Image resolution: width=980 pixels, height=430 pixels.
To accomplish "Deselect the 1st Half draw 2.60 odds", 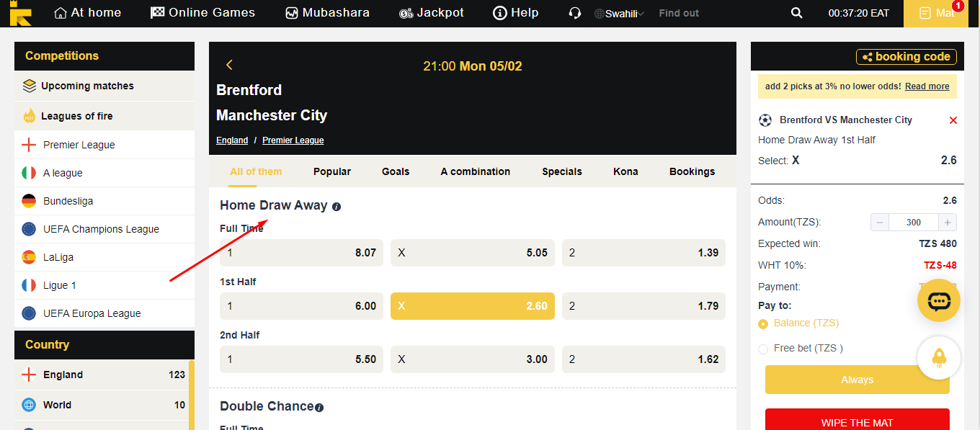I will (x=473, y=306).
